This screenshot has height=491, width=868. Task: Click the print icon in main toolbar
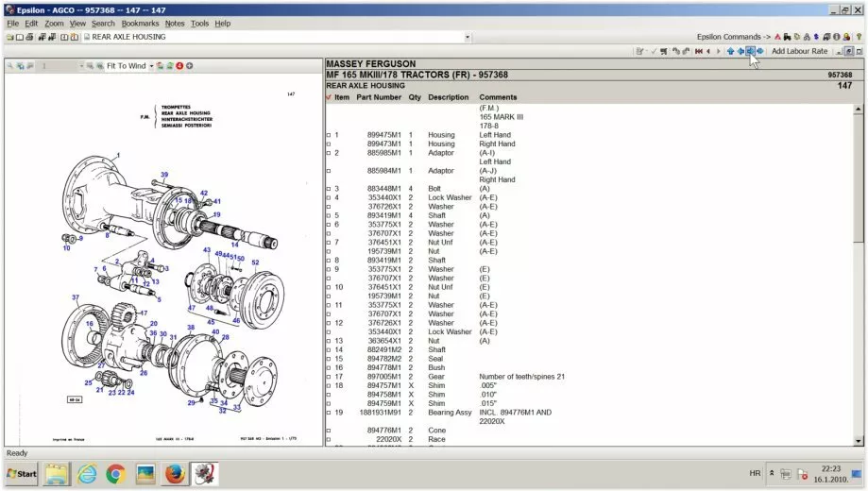(x=29, y=37)
